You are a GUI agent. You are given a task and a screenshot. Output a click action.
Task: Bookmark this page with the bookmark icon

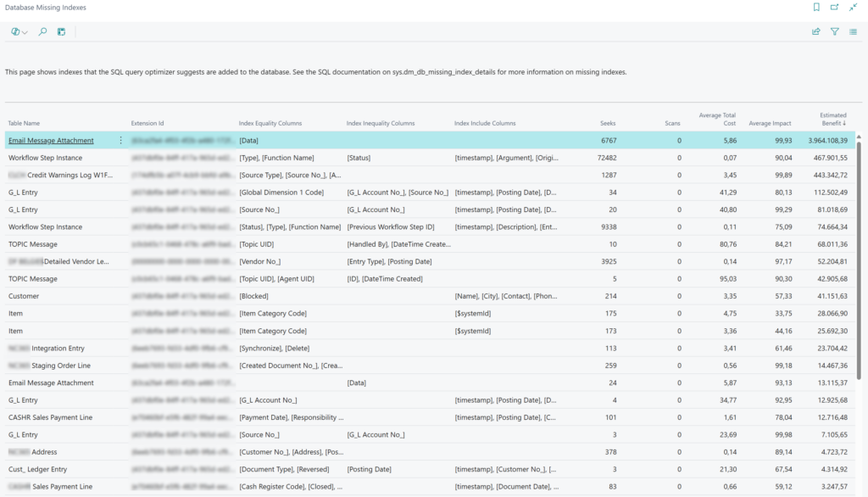point(816,8)
